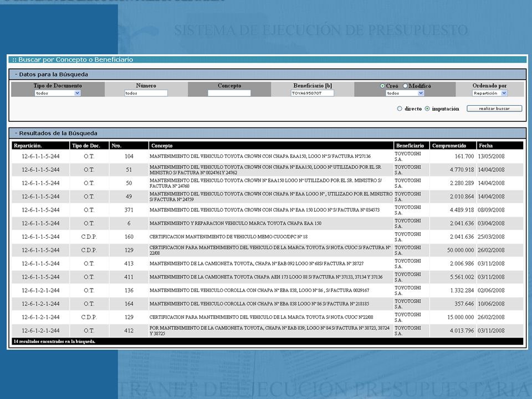This screenshot has height=399, width=532.
Task: Click the Número input field
Action: point(146,93)
